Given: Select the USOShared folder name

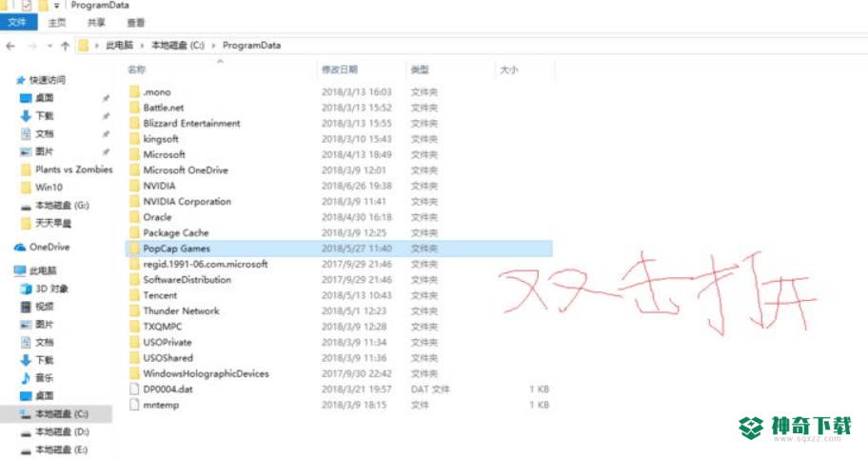Looking at the screenshot, I should coord(168,358).
